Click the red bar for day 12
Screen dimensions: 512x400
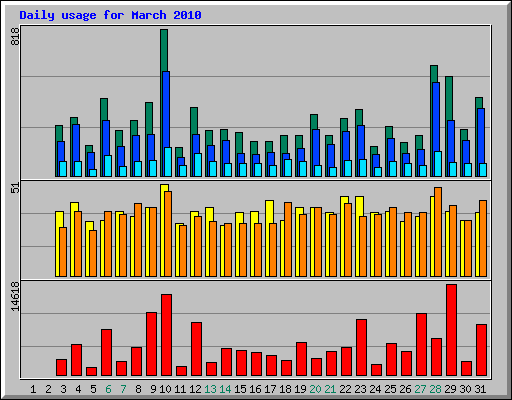point(196,349)
